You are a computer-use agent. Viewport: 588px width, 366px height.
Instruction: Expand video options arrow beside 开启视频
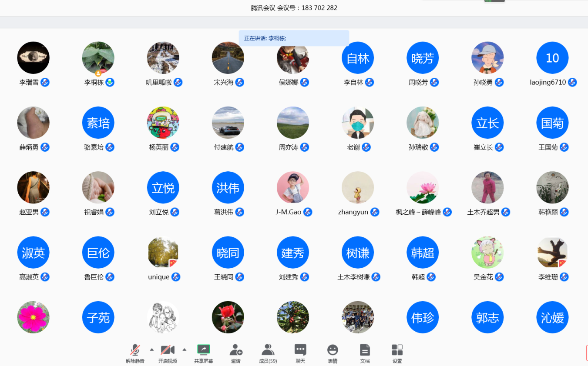(x=184, y=349)
